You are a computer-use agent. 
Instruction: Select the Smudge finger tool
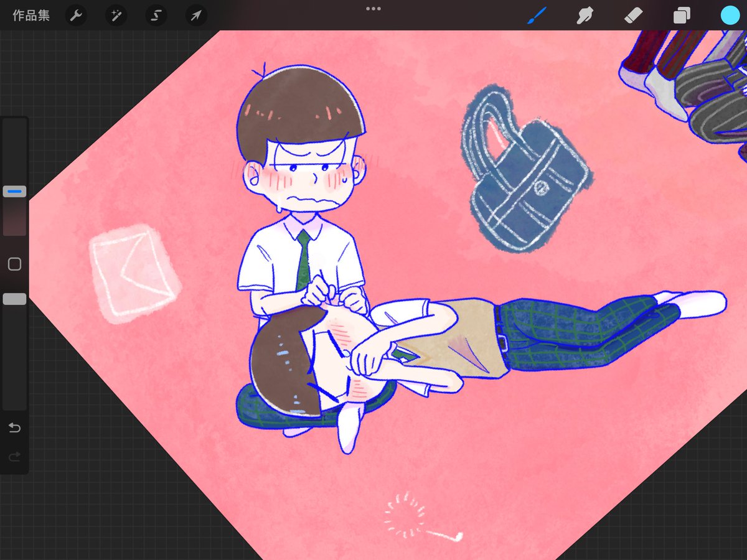click(x=585, y=16)
